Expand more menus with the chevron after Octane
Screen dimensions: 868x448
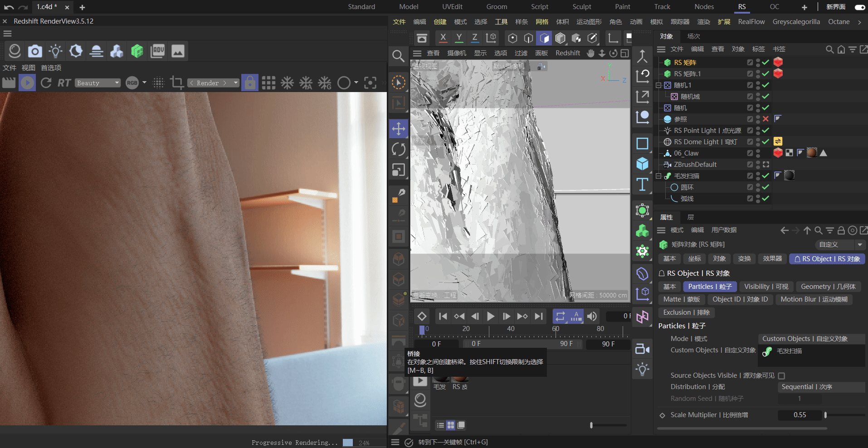[x=859, y=22]
